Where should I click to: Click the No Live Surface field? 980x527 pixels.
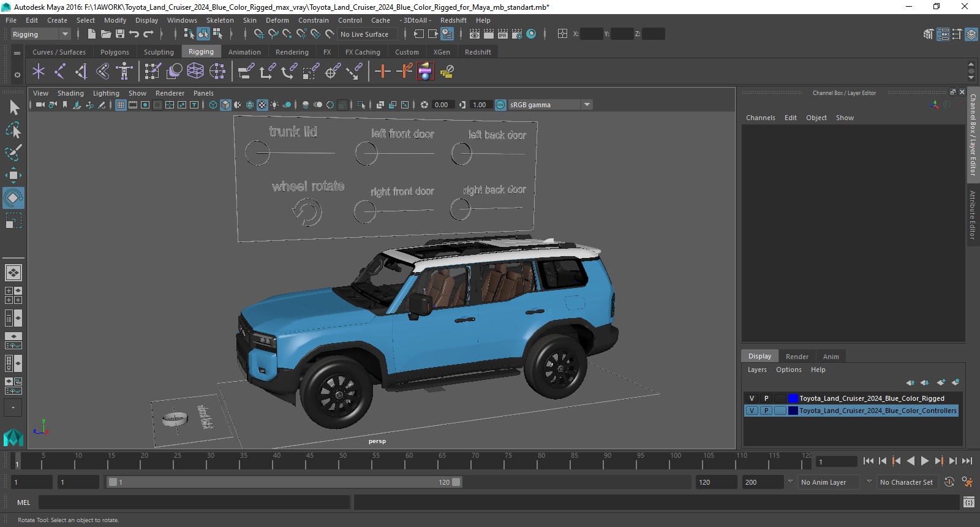[367, 34]
